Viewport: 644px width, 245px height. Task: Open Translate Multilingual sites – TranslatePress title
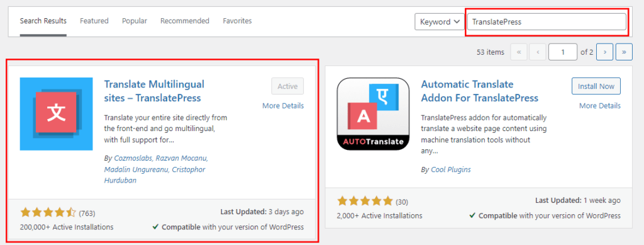154,91
